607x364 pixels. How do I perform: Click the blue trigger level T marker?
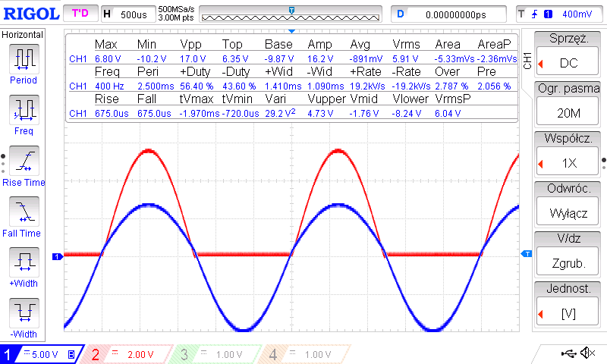point(527,254)
